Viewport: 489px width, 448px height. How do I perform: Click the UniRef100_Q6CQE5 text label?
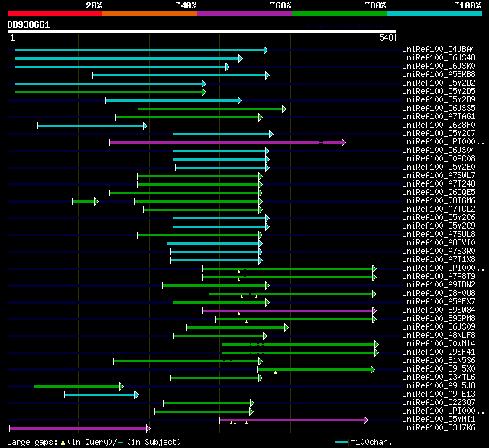439,193
